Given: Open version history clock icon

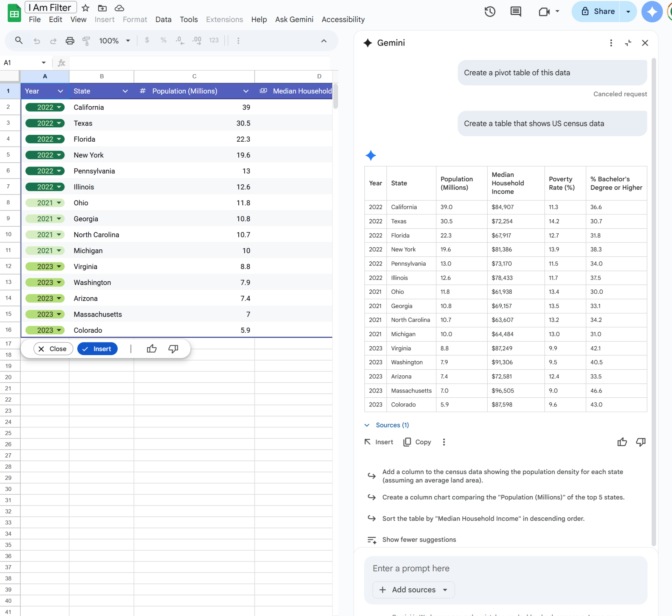Looking at the screenshot, I should coord(490,12).
